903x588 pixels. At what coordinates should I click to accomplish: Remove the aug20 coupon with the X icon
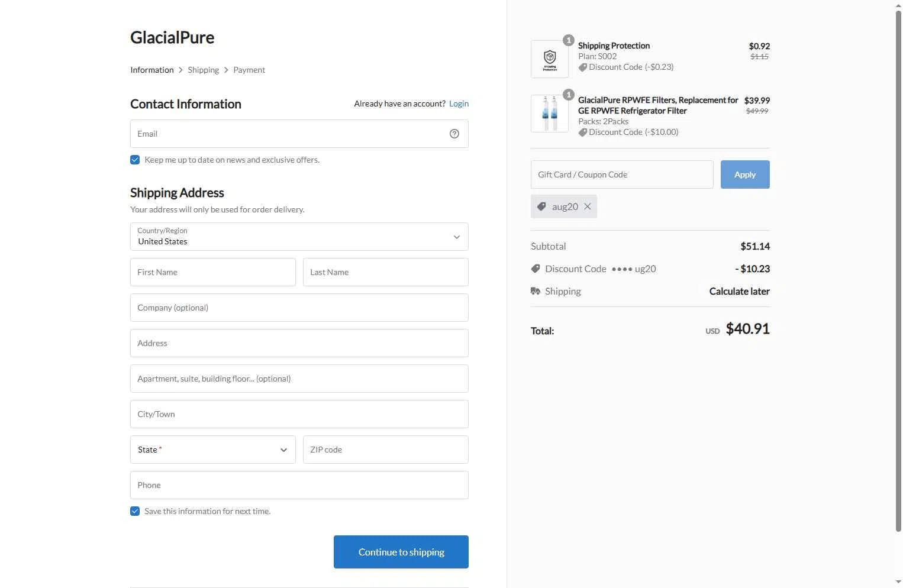(588, 206)
